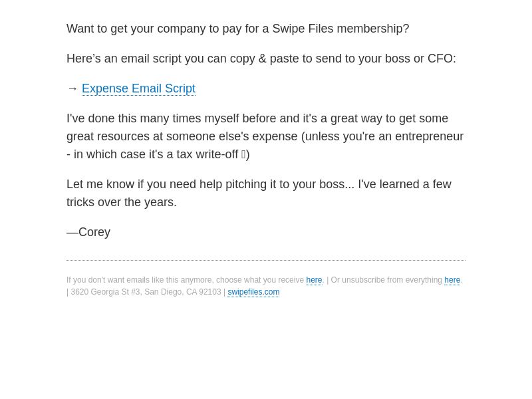This screenshot has width=532, height=399.
Task: Click the word "entrepreneur" in the paragraph
Action: 429,136
